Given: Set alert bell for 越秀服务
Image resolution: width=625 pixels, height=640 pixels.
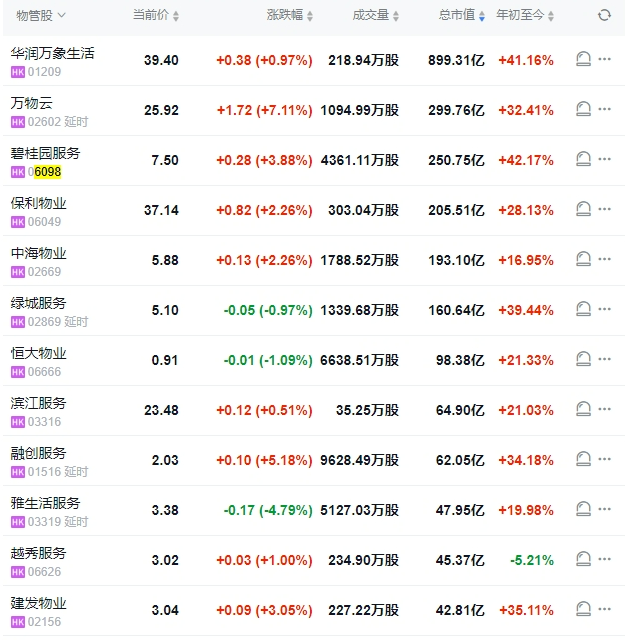Looking at the screenshot, I should (583, 559).
